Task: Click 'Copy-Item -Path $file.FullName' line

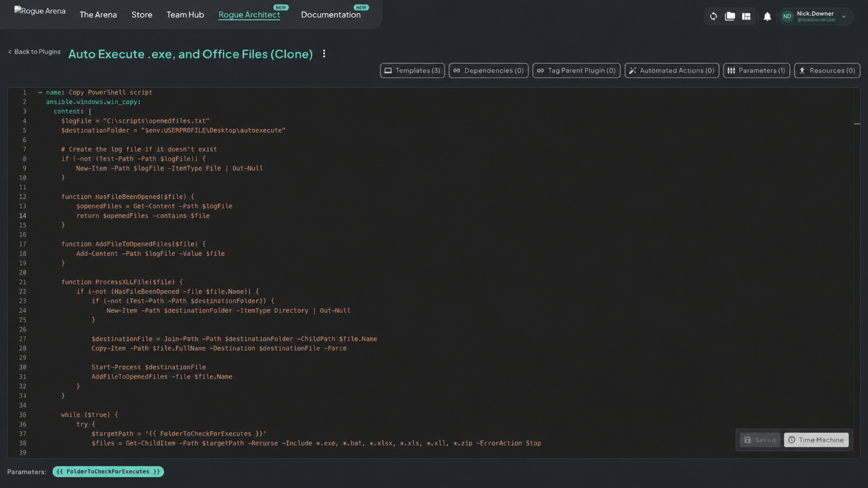Action: pos(219,348)
